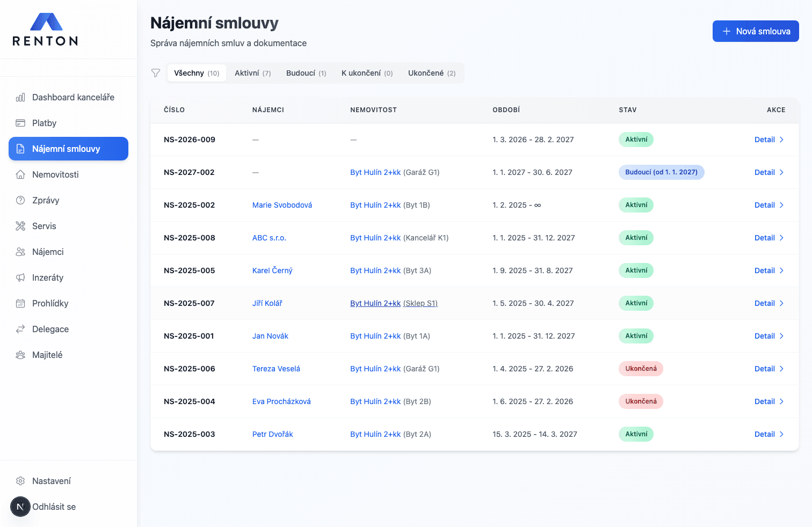Switch to the Ukončené tab

431,73
